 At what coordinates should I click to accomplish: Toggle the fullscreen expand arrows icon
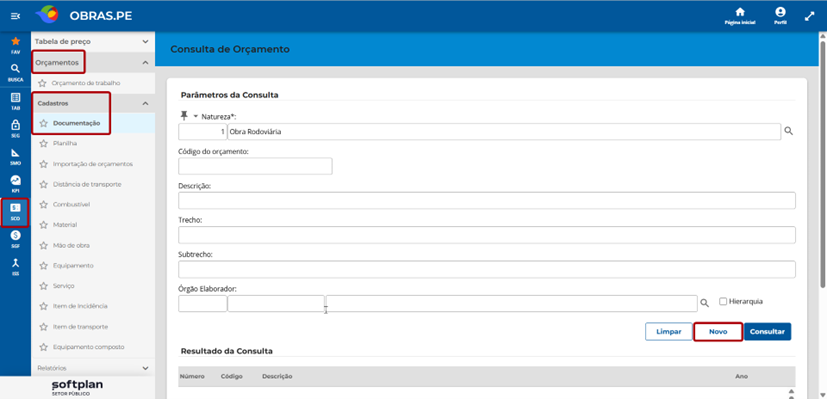[x=810, y=16]
